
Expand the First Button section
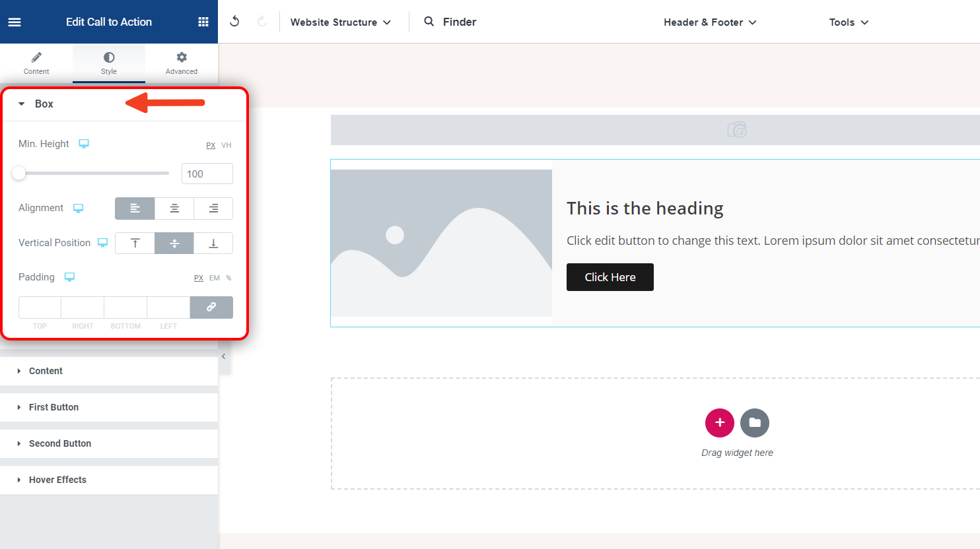tap(109, 407)
